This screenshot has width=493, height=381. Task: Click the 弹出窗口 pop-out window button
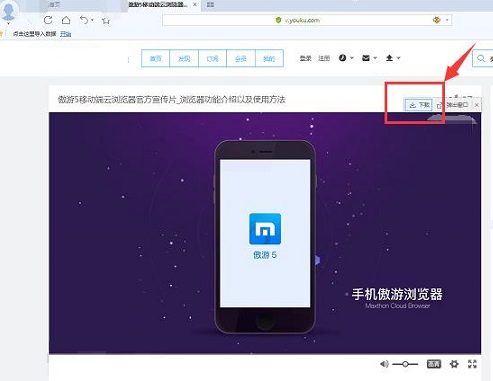point(453,105)
